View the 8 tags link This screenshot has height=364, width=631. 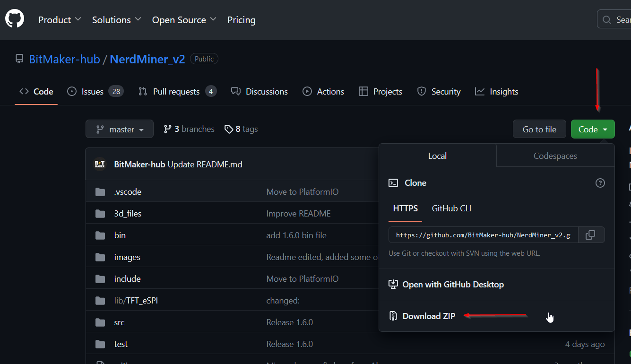click(x=241, y=129)
